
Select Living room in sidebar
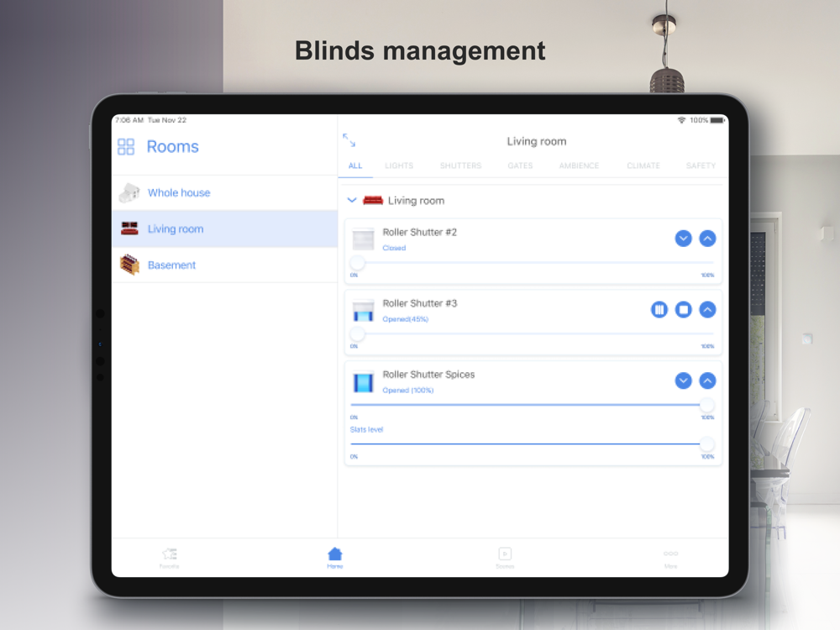click(x=224, y=228)
